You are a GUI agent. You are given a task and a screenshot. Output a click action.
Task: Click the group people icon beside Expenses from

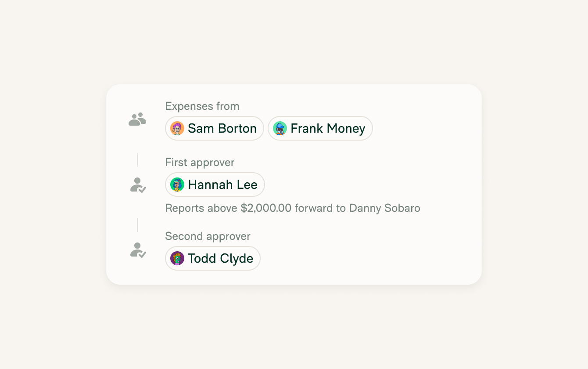tap(137, 119)
